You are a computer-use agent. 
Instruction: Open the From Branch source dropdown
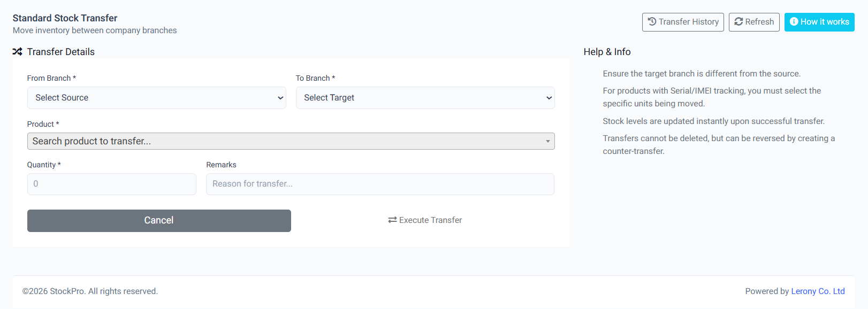157,98
